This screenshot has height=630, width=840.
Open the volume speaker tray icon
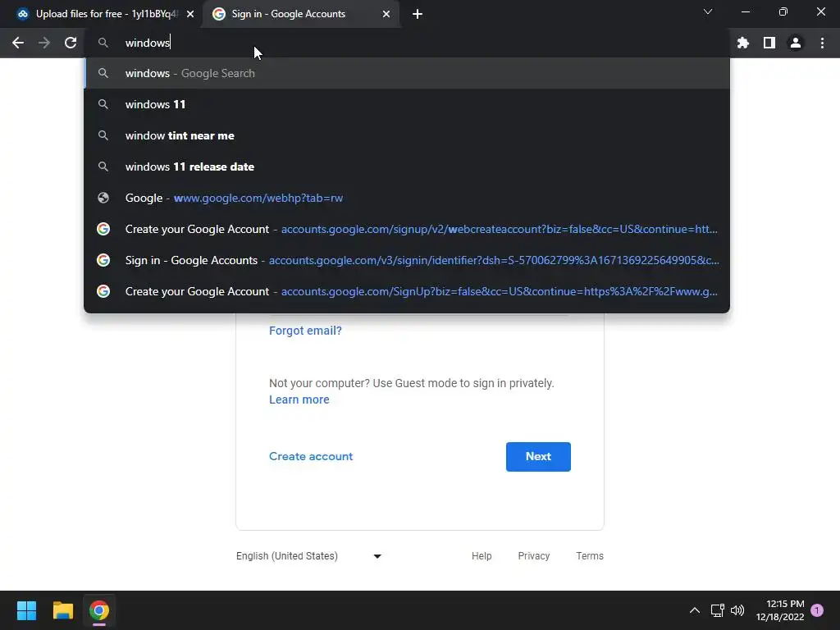[x=737, y=610]
